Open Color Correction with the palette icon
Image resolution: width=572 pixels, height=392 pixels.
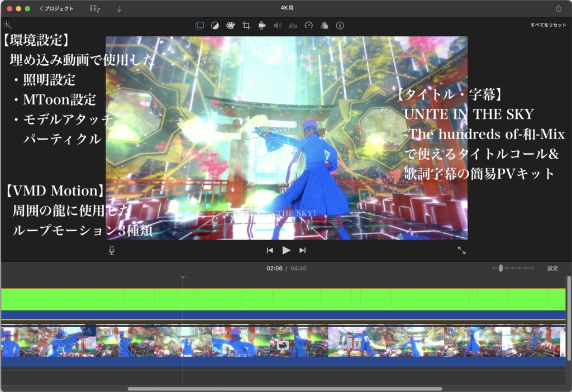tap(230, 25)
